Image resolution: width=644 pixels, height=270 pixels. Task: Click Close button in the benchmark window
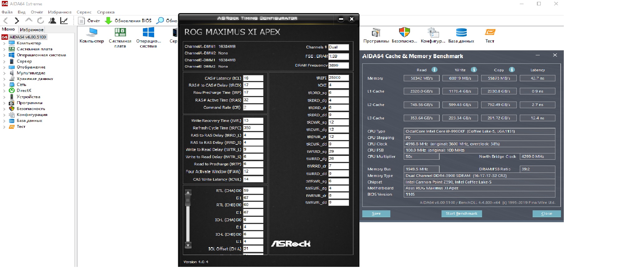pyautogui.click(x=547, y=214)
